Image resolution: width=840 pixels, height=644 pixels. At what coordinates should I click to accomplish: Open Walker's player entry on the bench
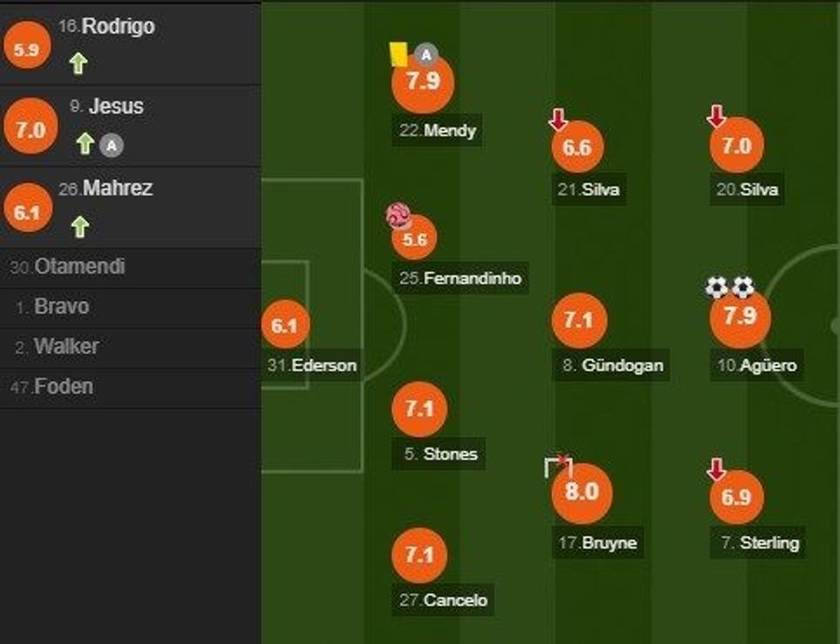coord(66,346)
